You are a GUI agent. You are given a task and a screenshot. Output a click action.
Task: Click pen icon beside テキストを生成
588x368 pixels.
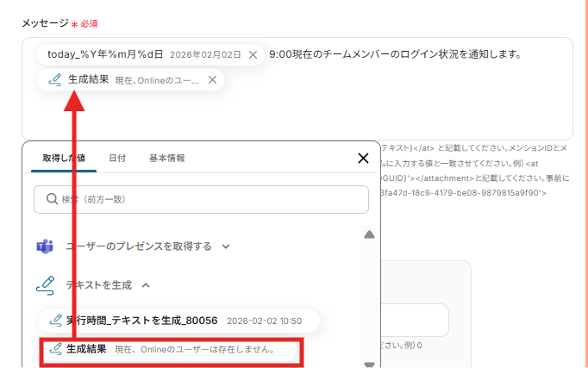point(46,285)
